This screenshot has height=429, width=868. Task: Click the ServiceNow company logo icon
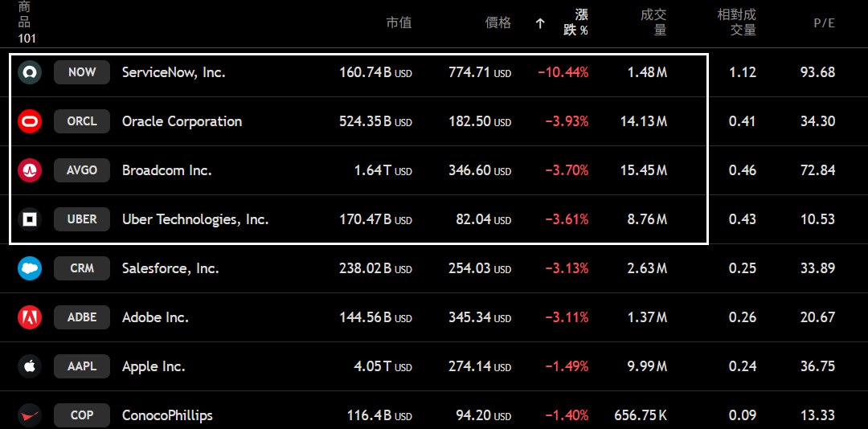click(30, 72)
